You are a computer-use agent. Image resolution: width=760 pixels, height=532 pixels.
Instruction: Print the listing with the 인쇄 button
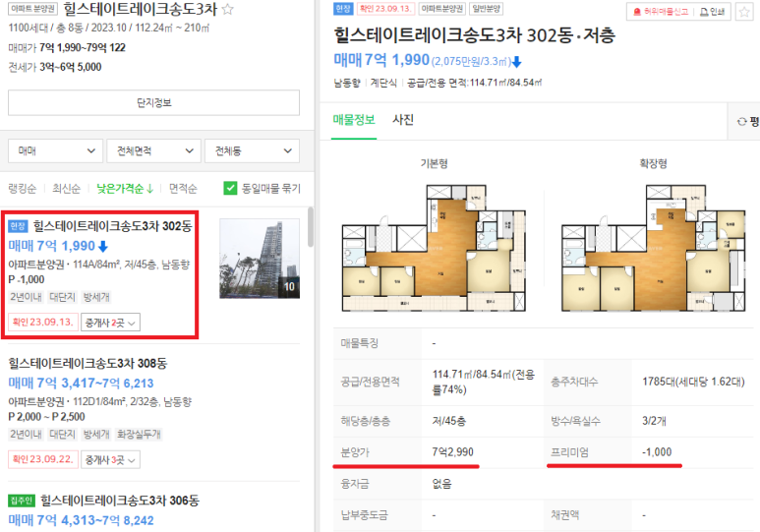pyautogui.click(x=713, y=12)
